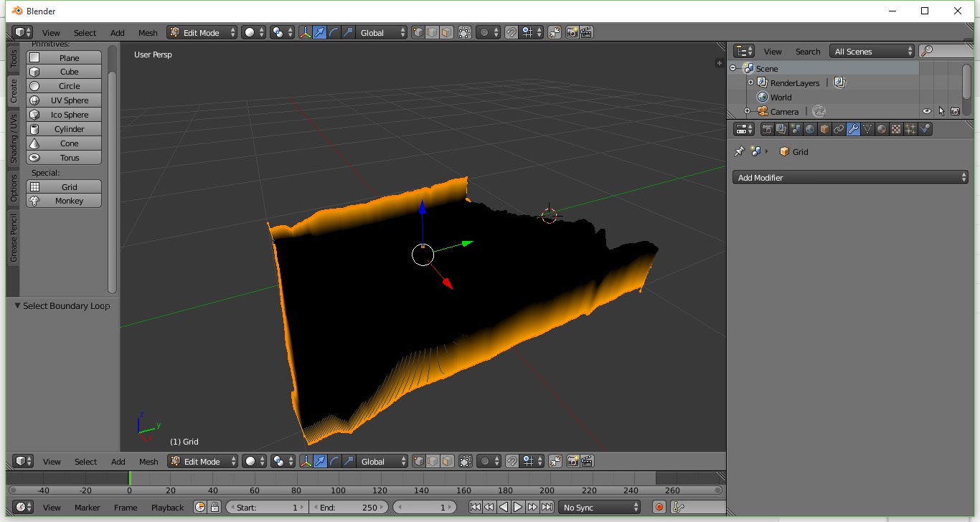Image resolution: width=980 pixels, height=522 pixels.
Task: Open the Material properties sphere icon
Action: point(882,128)
